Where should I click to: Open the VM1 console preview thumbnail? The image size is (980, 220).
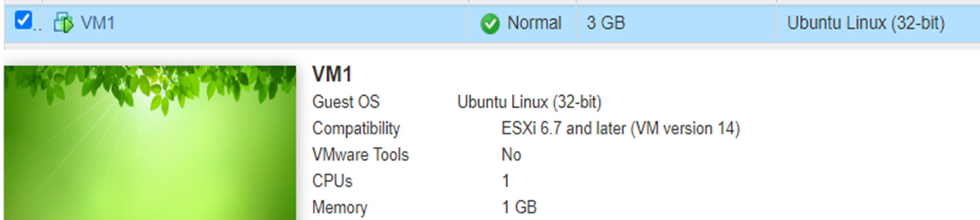coord(150,143)
